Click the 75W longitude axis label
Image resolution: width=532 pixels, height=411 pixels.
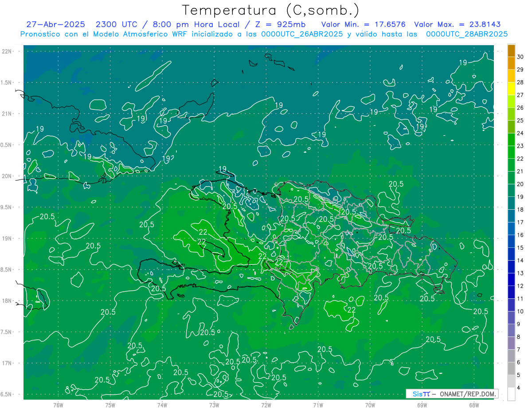click(110, 405)
